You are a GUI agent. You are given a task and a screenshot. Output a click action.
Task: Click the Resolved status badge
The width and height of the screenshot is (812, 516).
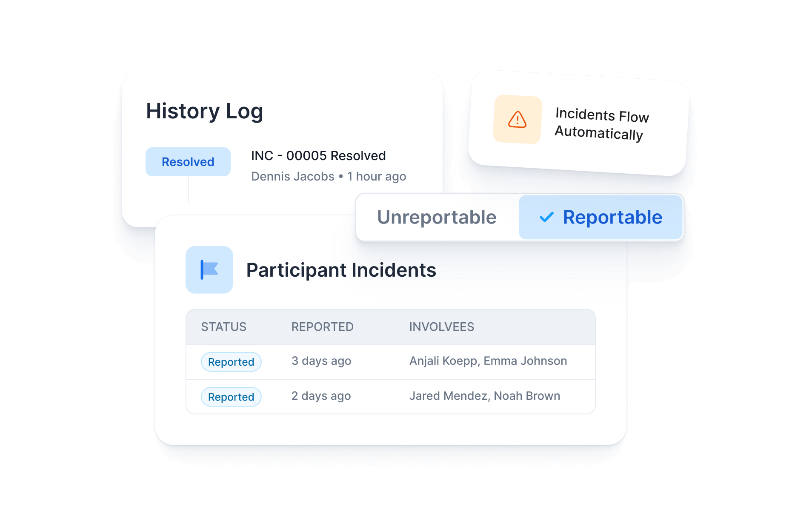[188, 162]
